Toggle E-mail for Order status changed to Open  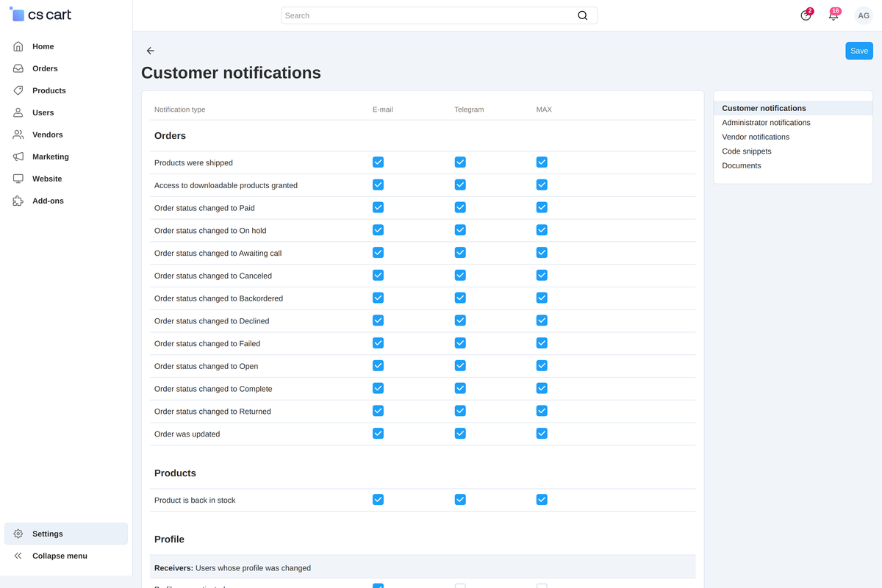point(378,366)
